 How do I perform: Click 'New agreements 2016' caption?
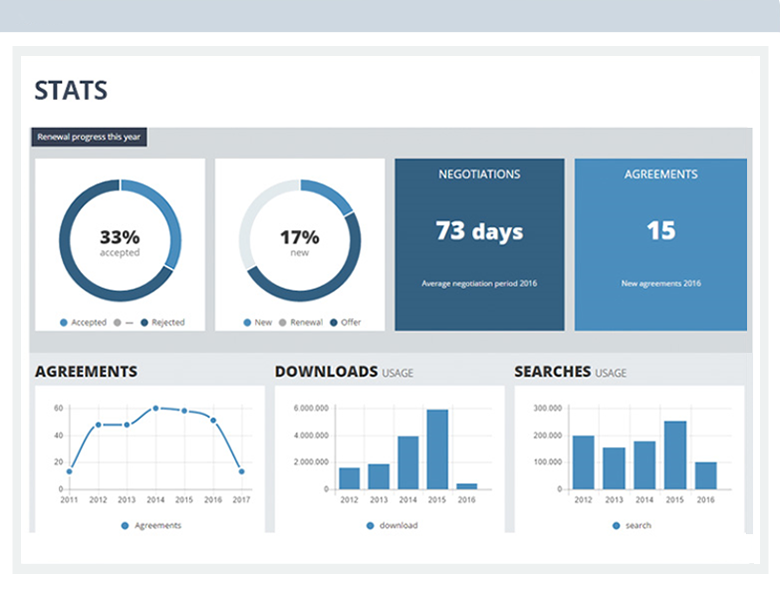point(661,283)
